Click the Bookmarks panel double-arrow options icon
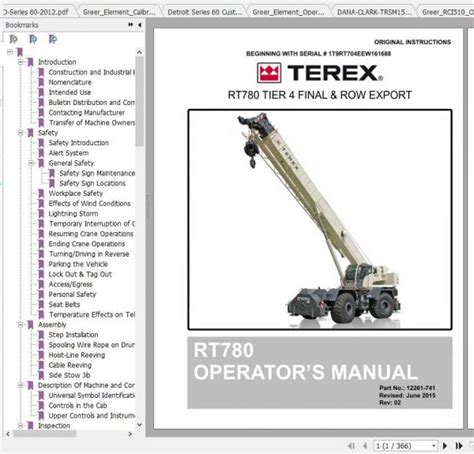Screen dimensions: 474x454 pyautogui.click(x=130, y=25)
